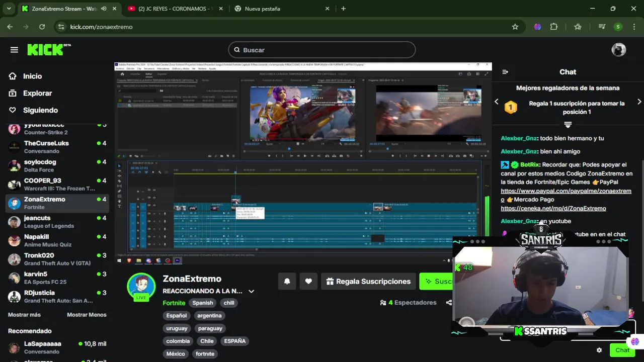Close the Nueva pestaña tab
The width and height of the screenshot is (644, 362).
327,9
